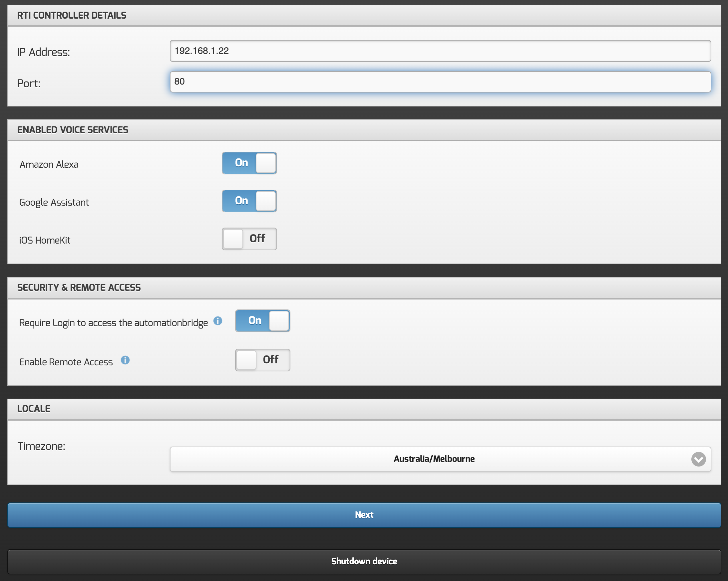The width and height of the screenshot is (728, 581).
Task: Toggle Amazon Alexa voice service off
Action: (249, 163)
